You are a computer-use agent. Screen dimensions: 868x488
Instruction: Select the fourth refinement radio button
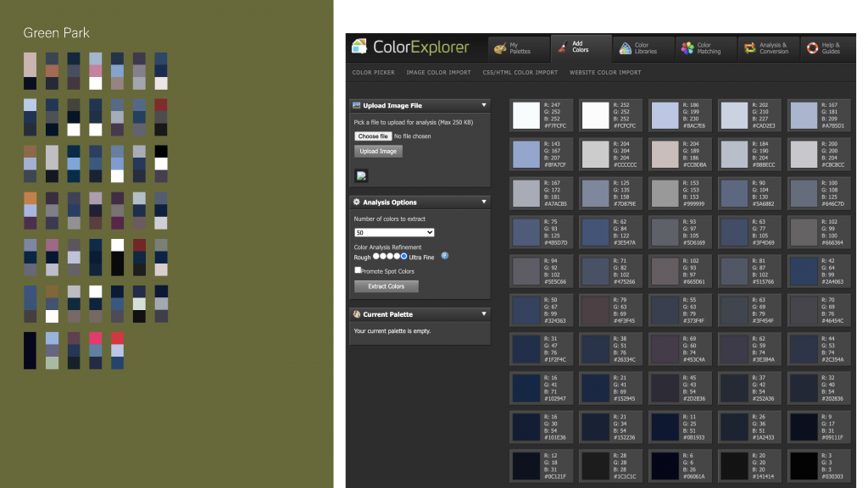click(397, 256)
